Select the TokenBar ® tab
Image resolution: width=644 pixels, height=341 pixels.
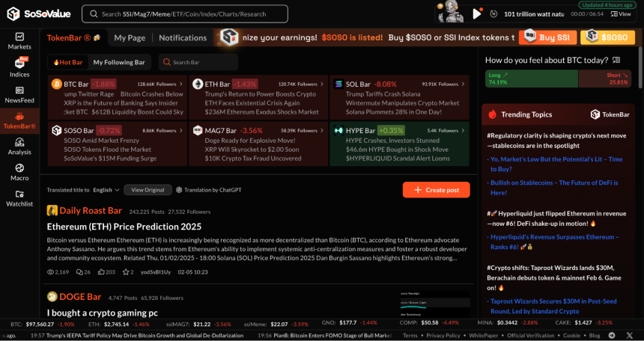(x=73, y=37)
